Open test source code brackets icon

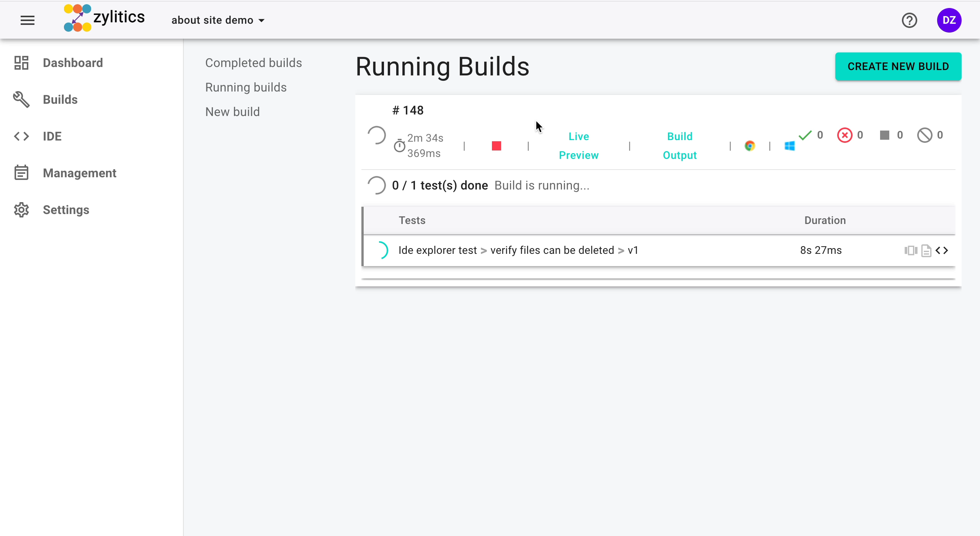pos(942,250)
